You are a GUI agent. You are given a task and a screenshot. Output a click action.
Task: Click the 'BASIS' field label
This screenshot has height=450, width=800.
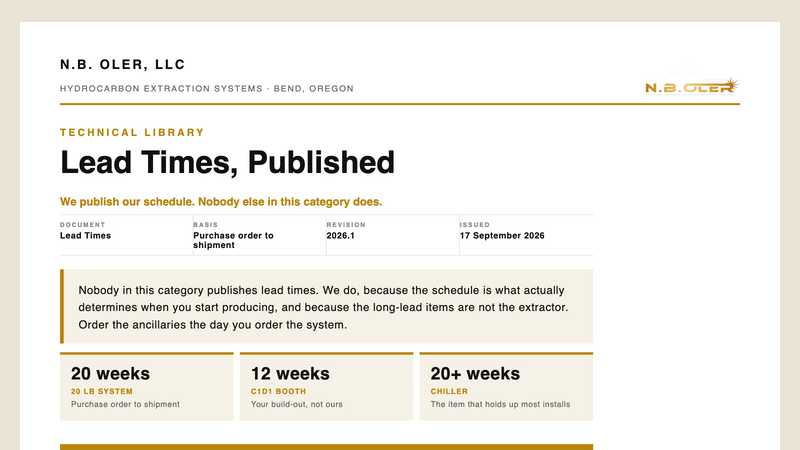tap(206, 224)
